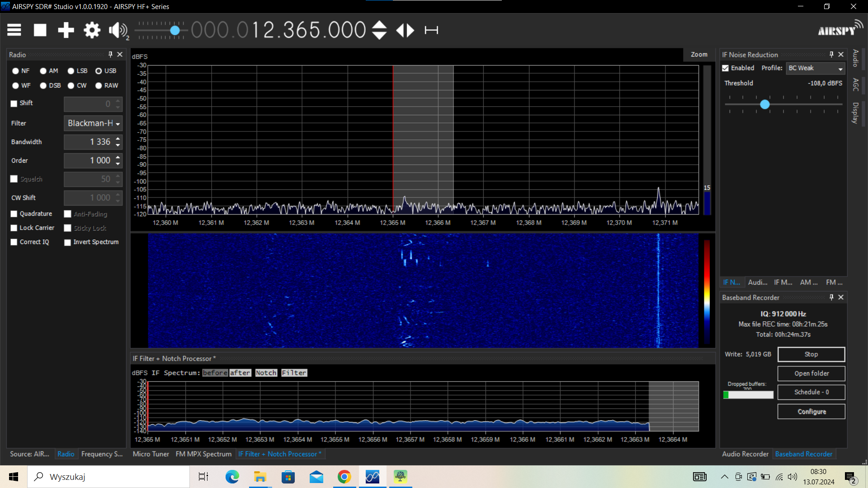This screenshot has width=868, height=488.
Task: Switch to FM MPX Spectrum tab
Action: click(x=203, y=454)
